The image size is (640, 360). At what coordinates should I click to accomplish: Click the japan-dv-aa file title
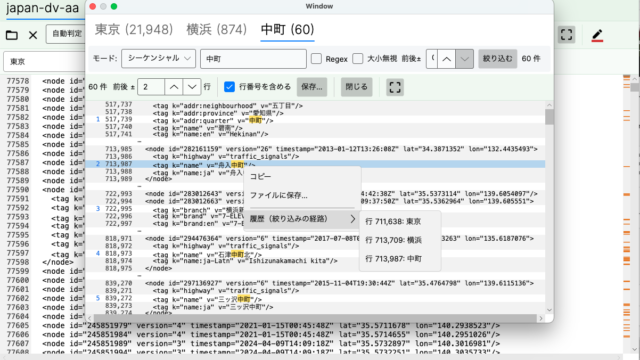pos(42,8)
